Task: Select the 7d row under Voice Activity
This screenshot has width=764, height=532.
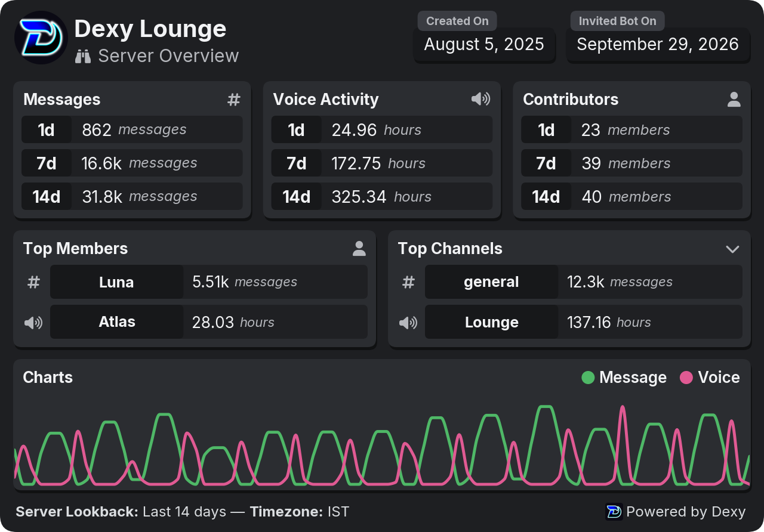Action: click(382, 163)
